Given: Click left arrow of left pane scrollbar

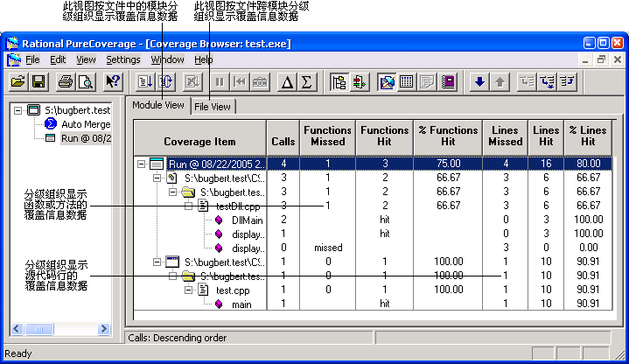Looking at the screenshot, I should 17,329.
